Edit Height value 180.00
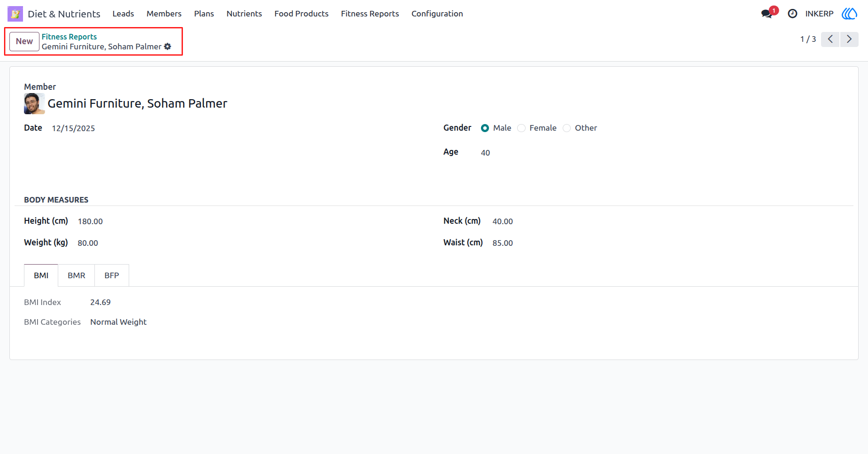Viewport: 868px width, 454px height. click(x=90, y=221)
